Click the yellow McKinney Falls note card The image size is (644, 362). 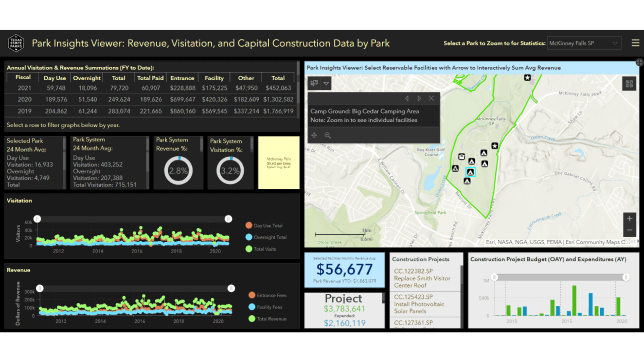[x=278, y=163]
